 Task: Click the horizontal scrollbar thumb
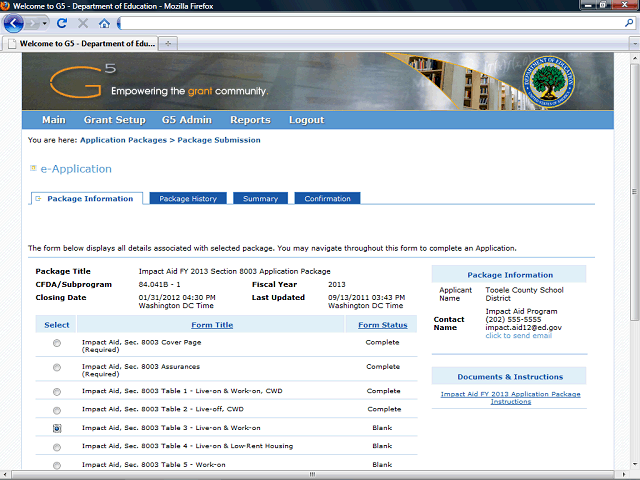[x=312, y=475]
